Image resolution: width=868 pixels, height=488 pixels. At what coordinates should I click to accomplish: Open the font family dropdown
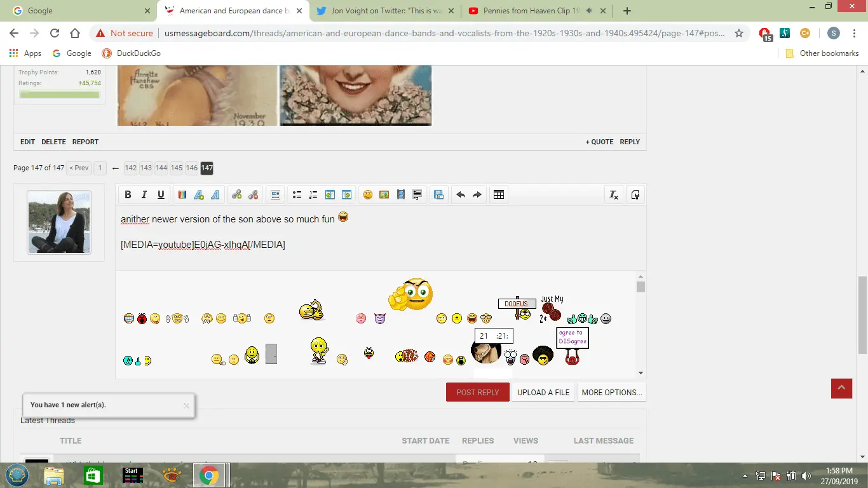pos(215,195)
